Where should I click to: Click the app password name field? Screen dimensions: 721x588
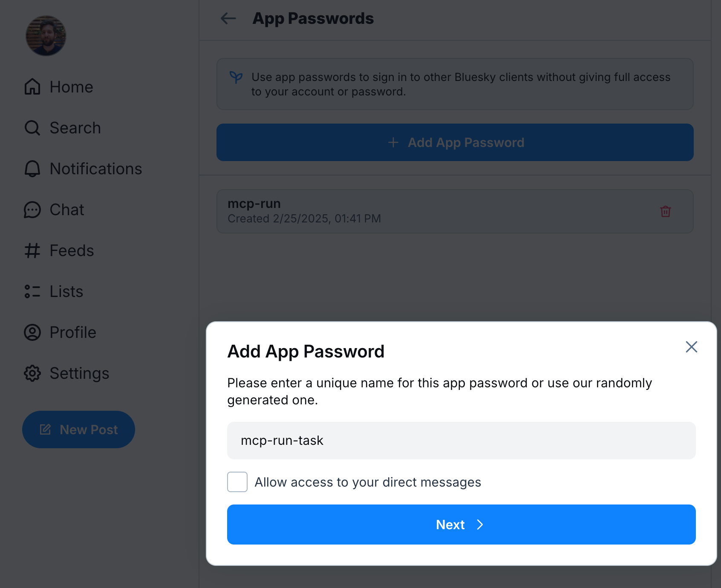[461, 441]
